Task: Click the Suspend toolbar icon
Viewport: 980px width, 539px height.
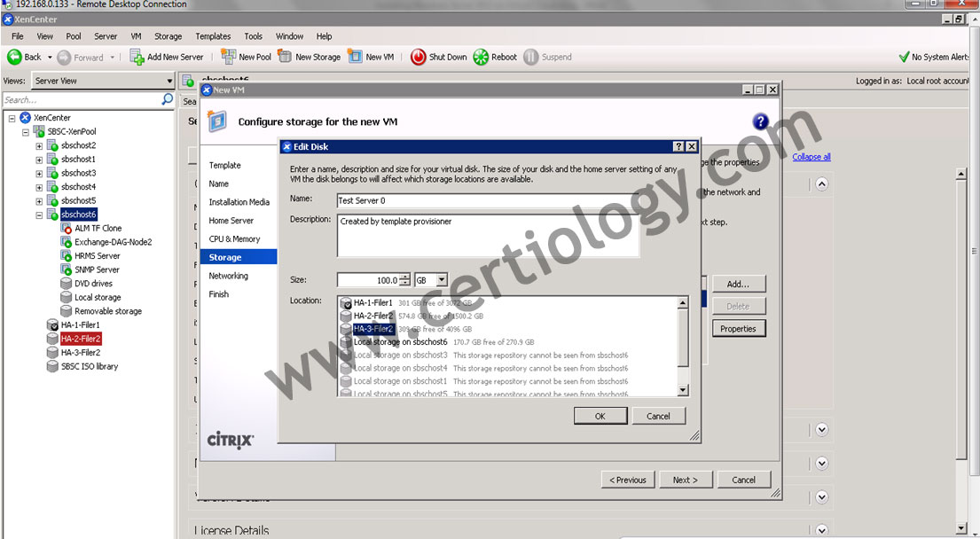Action: point(530,57)
